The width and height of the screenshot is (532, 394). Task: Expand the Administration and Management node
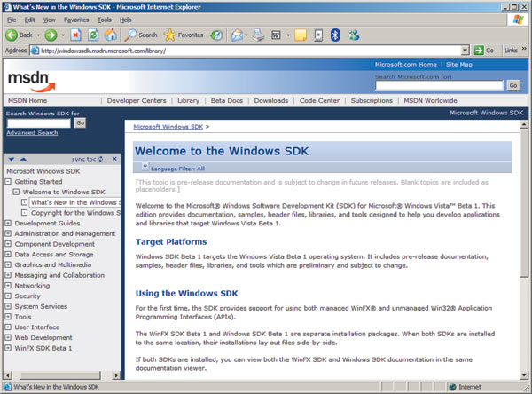8,233
